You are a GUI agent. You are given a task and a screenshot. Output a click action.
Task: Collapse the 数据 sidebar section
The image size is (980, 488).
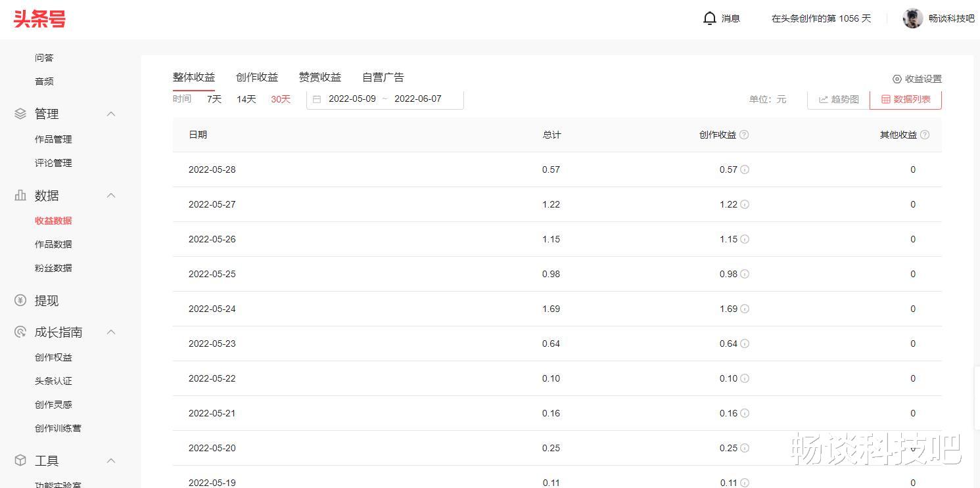110,195
